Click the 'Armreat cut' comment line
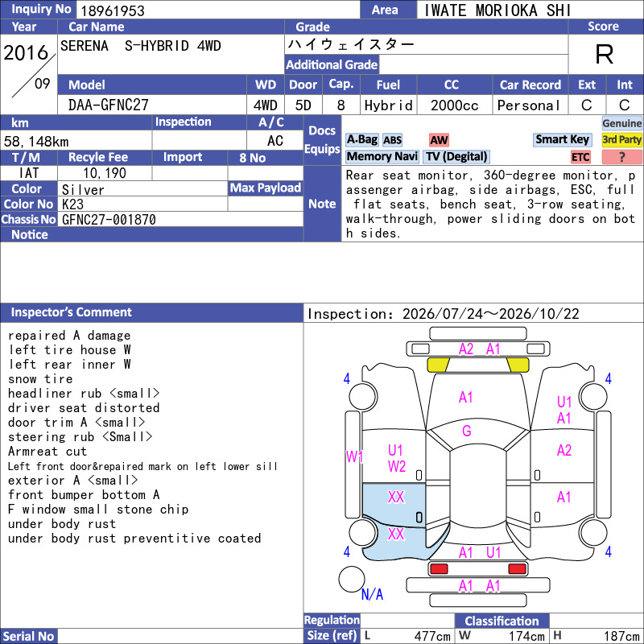644x644 pixels. 47,452
